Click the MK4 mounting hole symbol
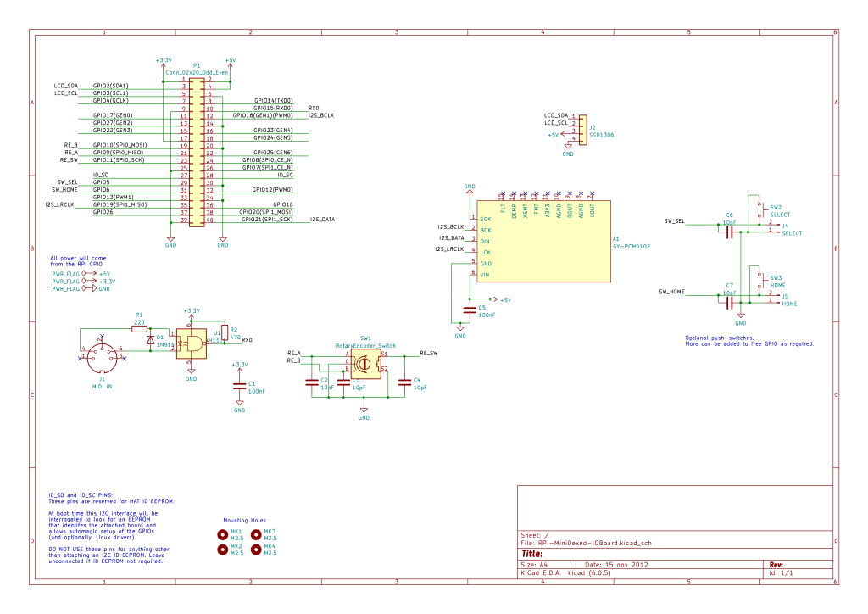The image size is (868, 614). click(256, 550)
